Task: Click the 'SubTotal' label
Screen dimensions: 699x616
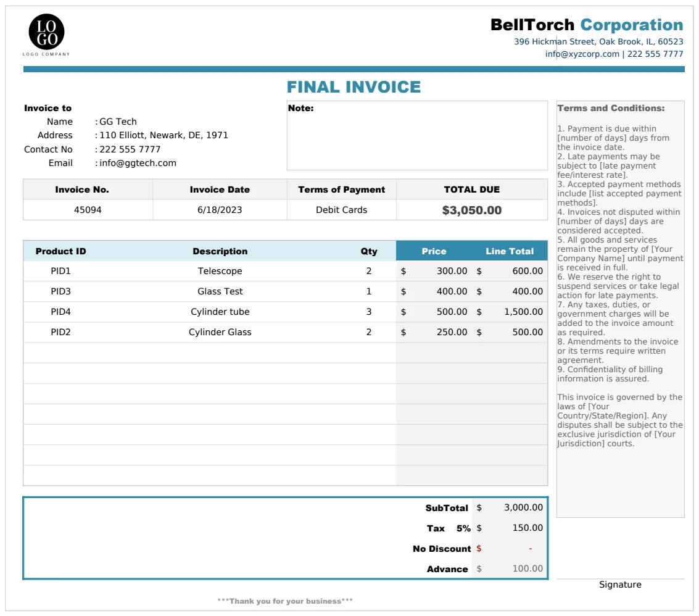Action: pyautogui.click(x=447, y=508)
